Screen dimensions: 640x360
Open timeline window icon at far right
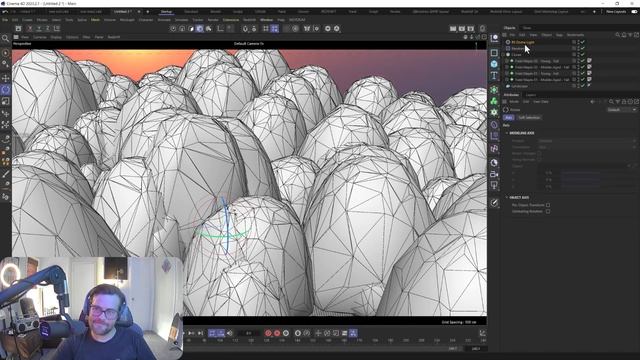(x=482, y=333)
